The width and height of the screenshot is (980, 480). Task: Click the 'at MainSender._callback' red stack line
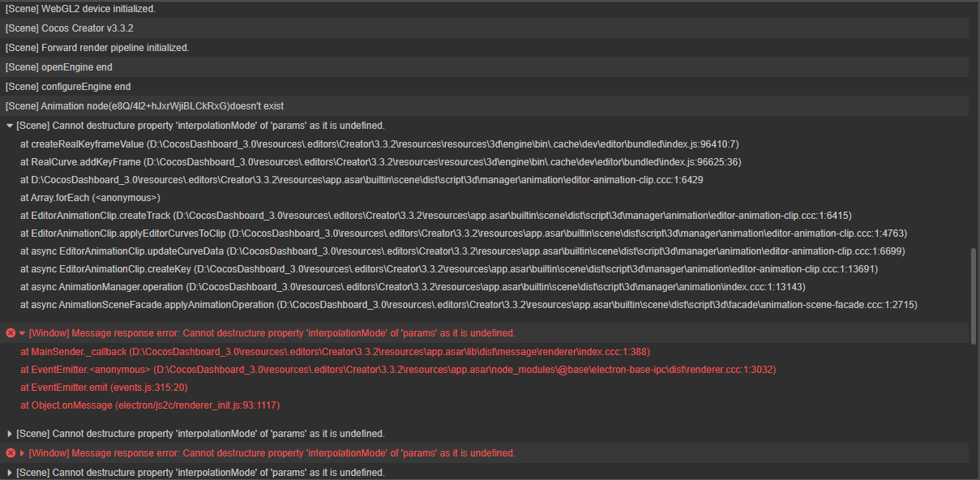point(335,352)
